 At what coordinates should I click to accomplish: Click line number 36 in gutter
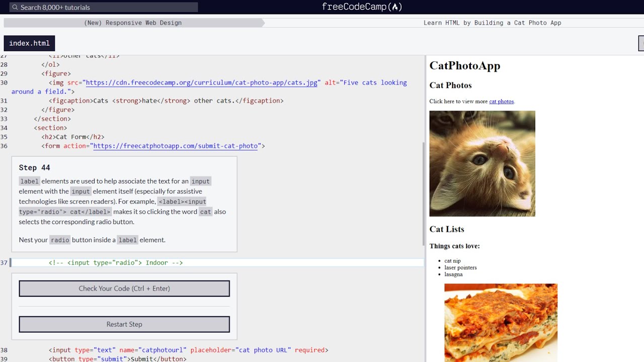coord(4,146)
